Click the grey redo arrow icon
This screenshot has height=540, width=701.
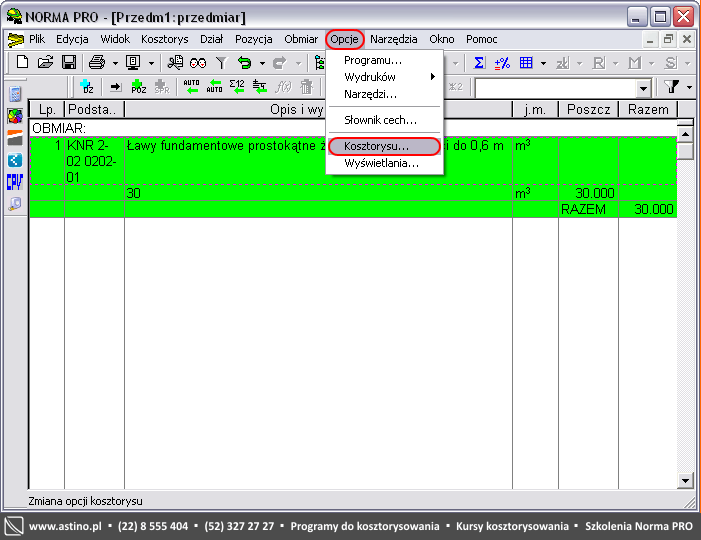(279, 63)
